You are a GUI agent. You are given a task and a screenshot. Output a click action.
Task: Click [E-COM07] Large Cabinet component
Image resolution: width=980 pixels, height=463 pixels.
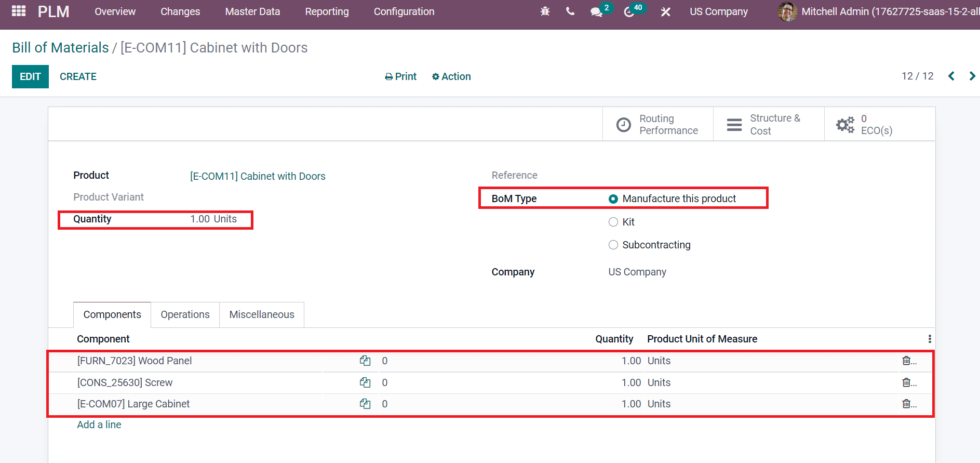[133, 404]
